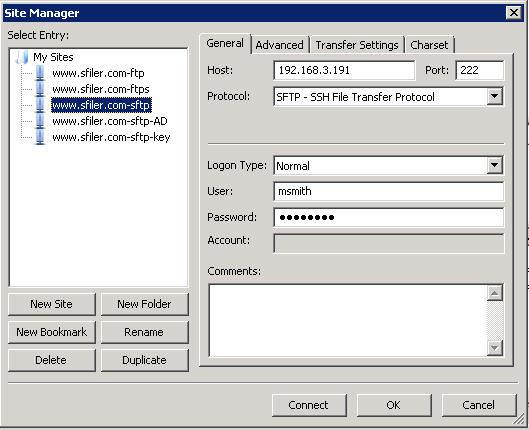The image size is (529, 430).
Task: Click the Duplicate button
Action: click(x=144, y=360)
